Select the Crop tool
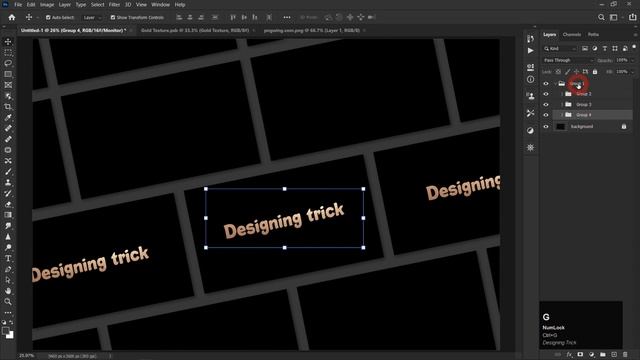This screenshot has width=640, height=360. click(x=8, y=107)
